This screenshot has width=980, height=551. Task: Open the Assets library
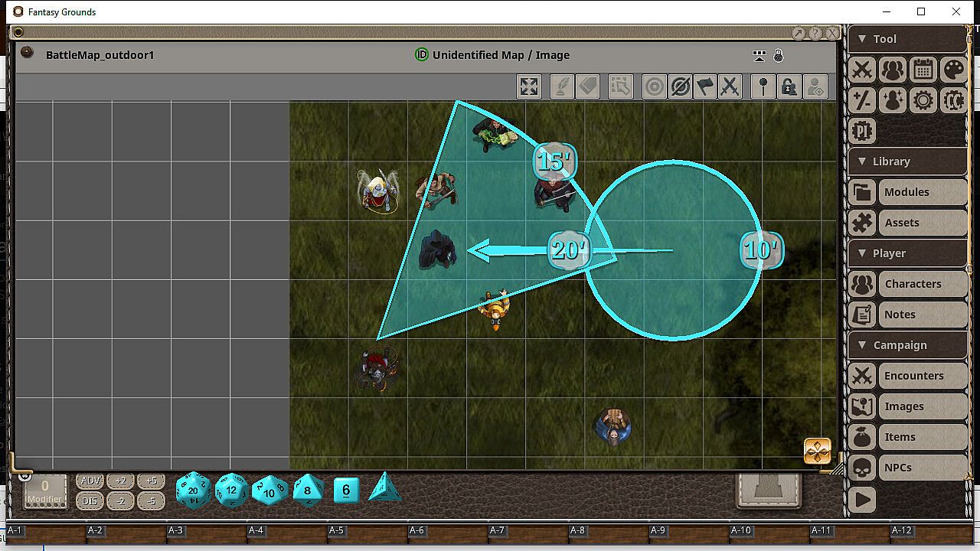point(923,223)
